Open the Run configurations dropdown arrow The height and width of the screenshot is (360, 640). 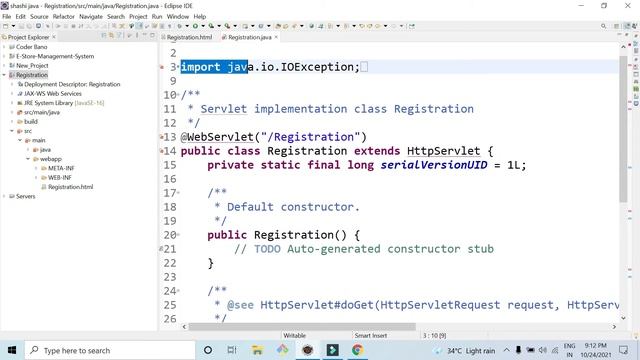pyautogui.click(x=203, y=26)
